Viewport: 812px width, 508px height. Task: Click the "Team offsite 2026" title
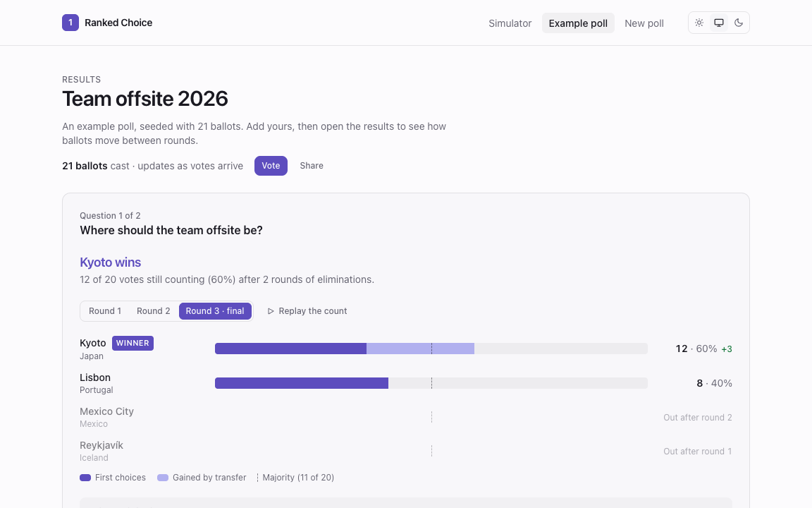(x=145, y=99)
